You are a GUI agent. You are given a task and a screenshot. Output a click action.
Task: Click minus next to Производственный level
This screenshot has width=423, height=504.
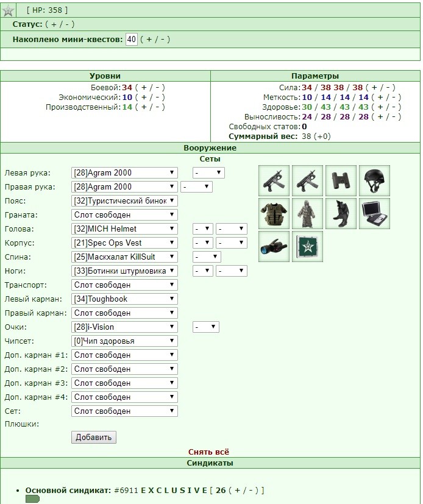(157, 107)
